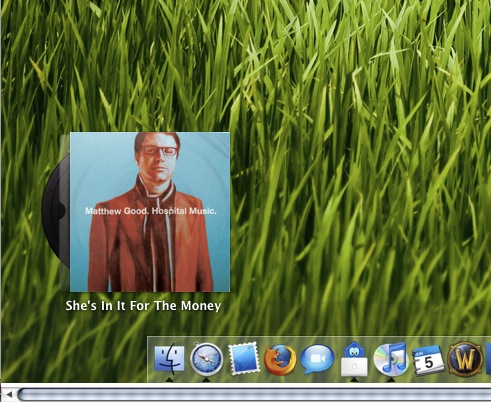Open the iCal calendar icon
The height and width of the screenshot is (402, 491).
(428, 361)
